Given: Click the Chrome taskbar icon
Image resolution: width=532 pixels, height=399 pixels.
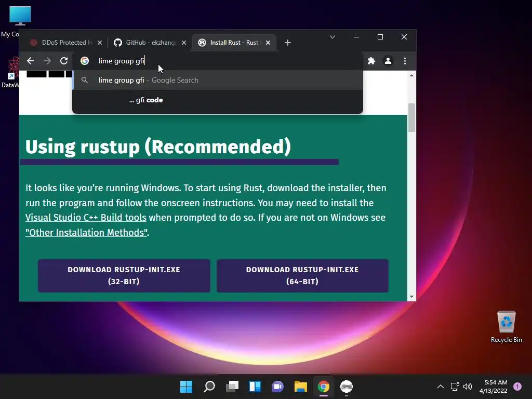Looking at the screenshot, I should (323, 387).
